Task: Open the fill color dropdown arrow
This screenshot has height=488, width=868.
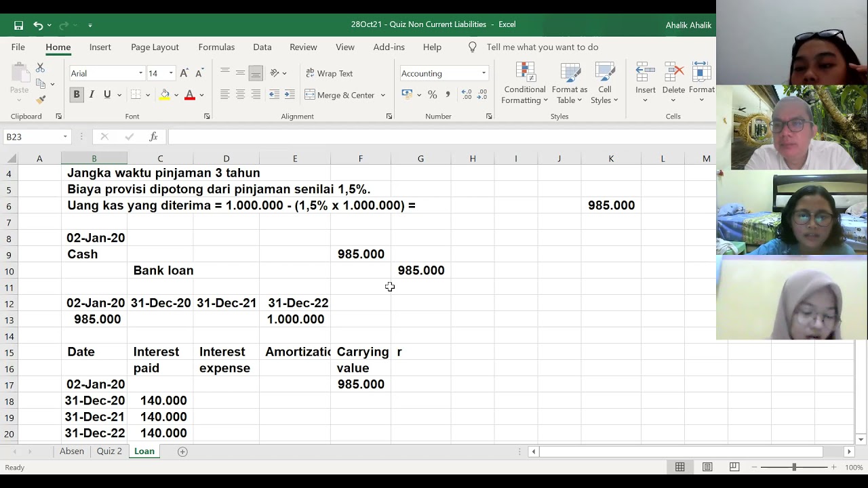Action: point(176,95)
